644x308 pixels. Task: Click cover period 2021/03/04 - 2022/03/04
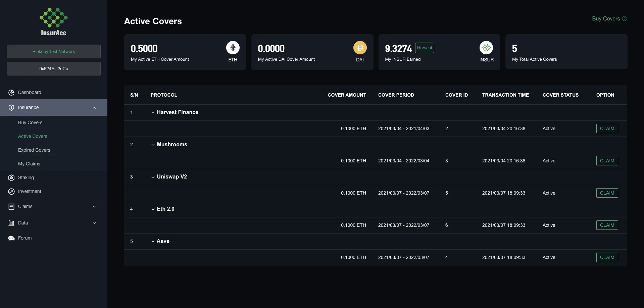coord(404,161)
